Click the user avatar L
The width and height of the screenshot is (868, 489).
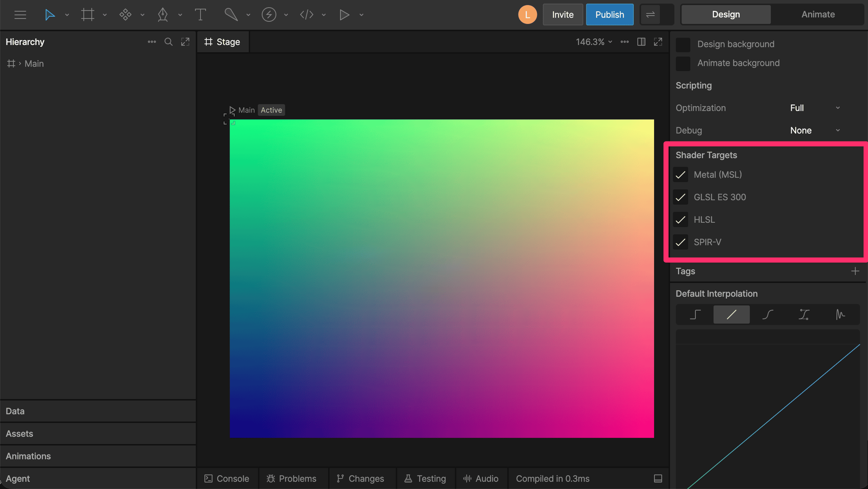(x=528, y=15)
